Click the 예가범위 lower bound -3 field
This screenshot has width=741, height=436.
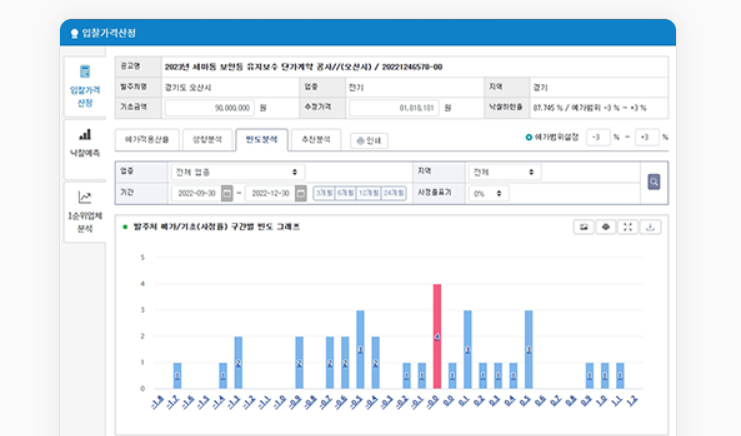click(x=598, y=137)
